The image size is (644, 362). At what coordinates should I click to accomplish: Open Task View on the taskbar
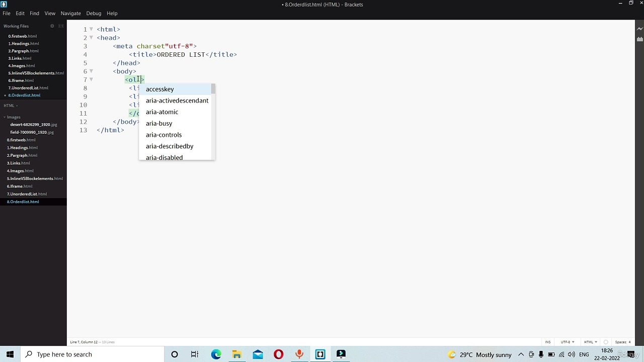tap(195, 354)
